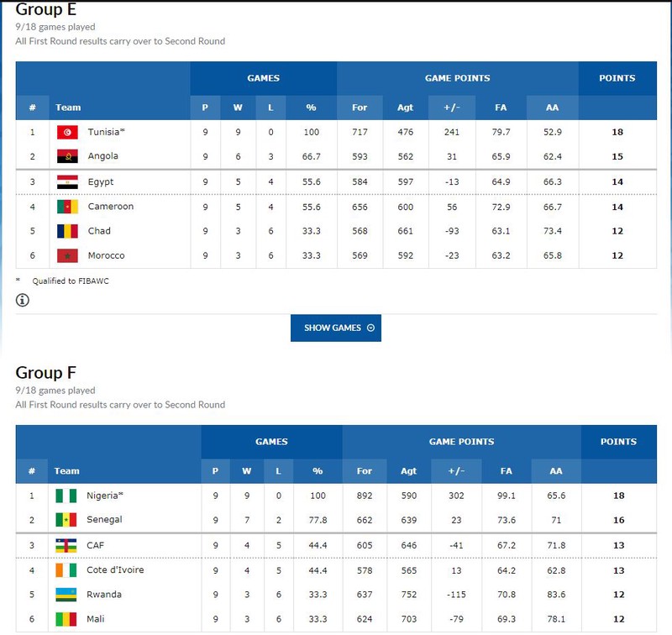Click the Cote d'Ivoire flag icon

[66, 570]
